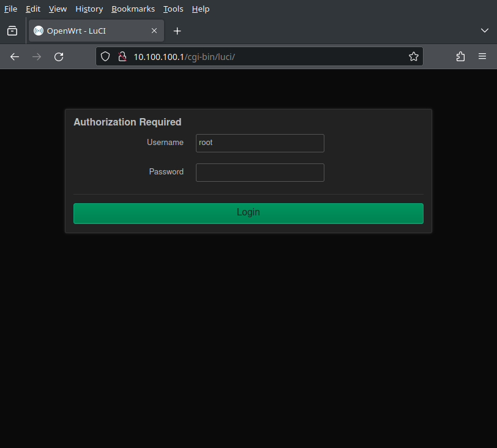The image size is (497, 448).
Task: Bookmark this page with the star icon
Action: (x=413, y=57)
